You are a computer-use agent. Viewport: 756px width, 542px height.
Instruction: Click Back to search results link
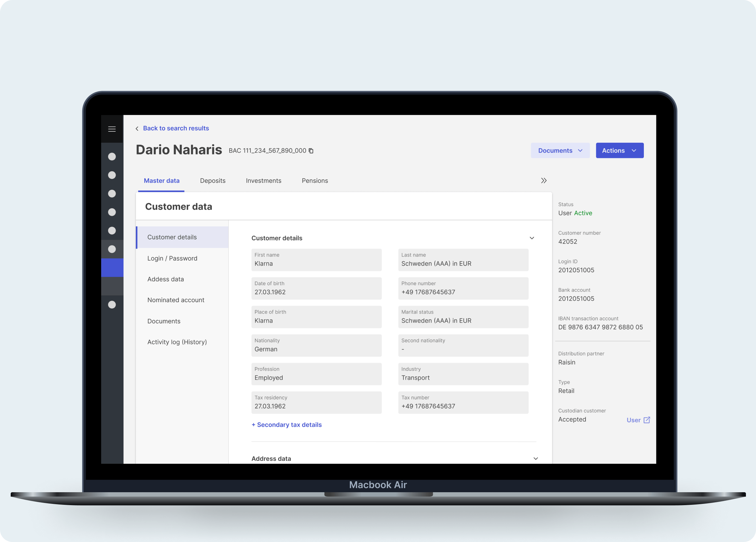(176, 129)
